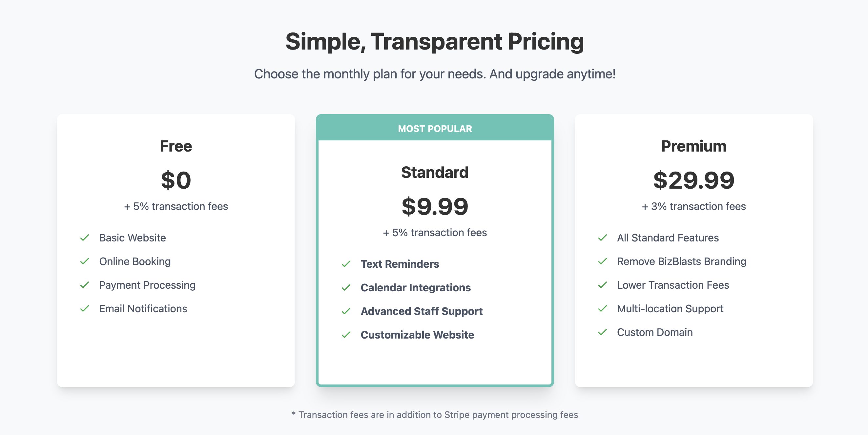Screen dimensions: 868x435
Task: Click the Remove BizBlasts Branding feature
Action: coord(681,261)
